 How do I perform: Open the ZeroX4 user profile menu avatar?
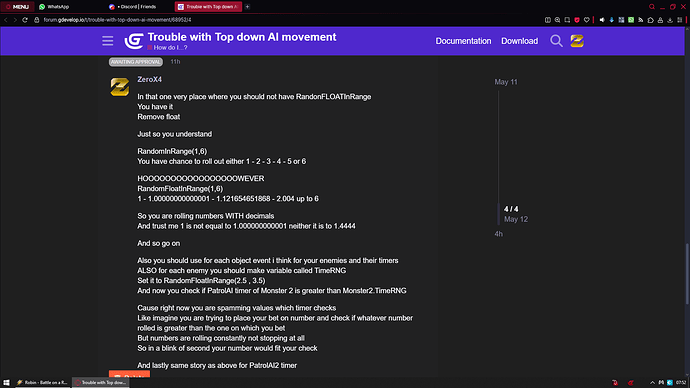[x=577, y=41]
